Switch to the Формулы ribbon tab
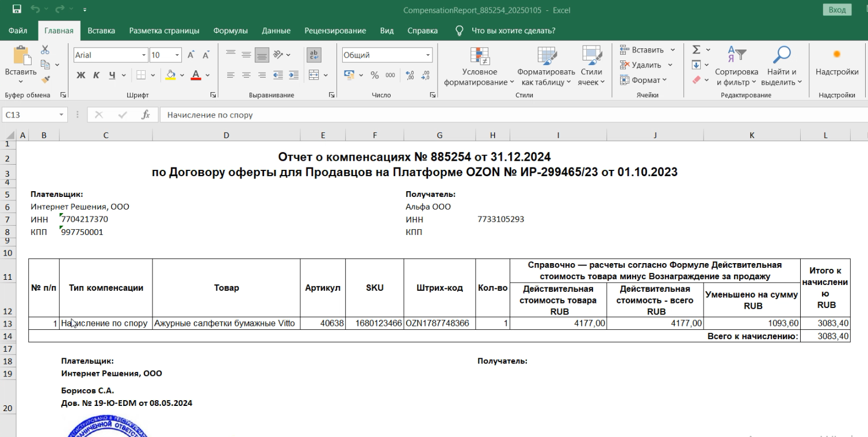868x437 pixels. pos(230,31)
